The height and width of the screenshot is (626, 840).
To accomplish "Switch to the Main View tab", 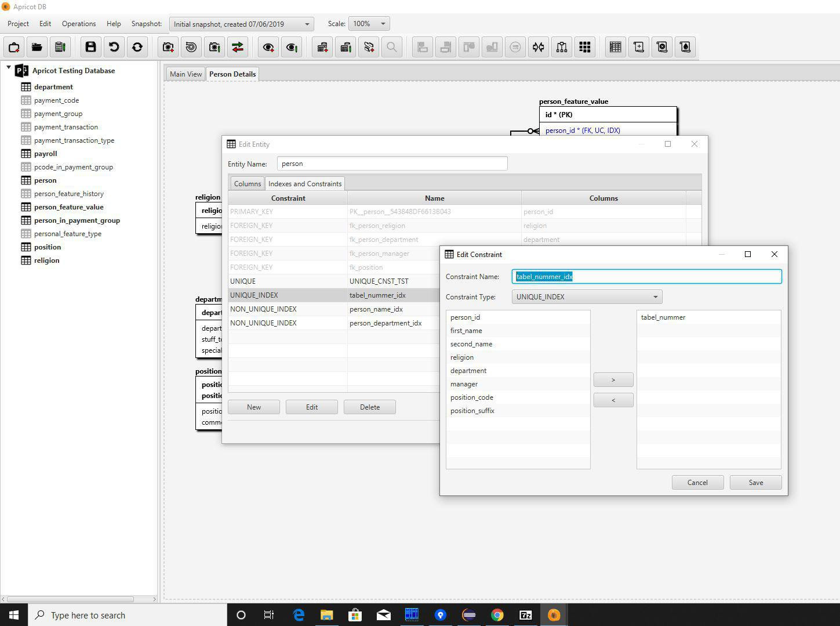I will click(x=186, y=74).
